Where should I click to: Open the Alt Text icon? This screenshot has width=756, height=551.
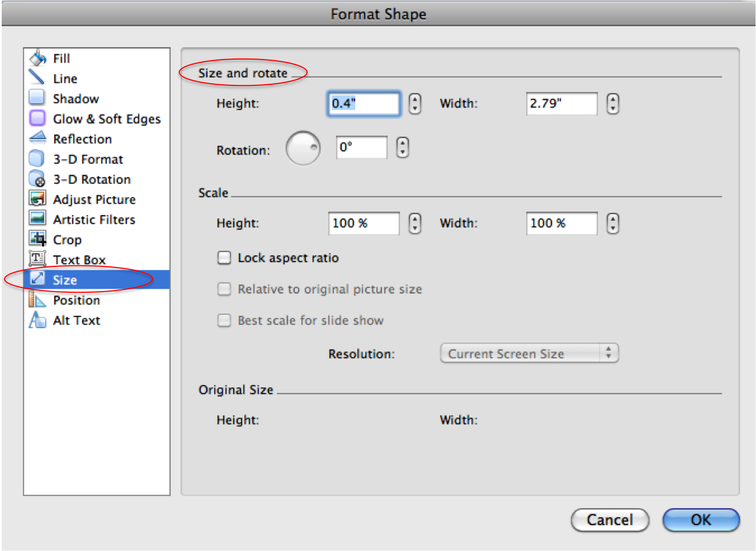pos(37,320)
